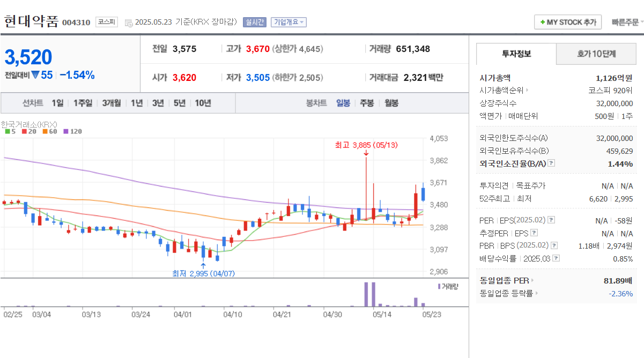The width and height of the screenshot is (644, 358).
Task: Click the help icon next to 외국인소진율(B/A)
Action: [551, 163]
